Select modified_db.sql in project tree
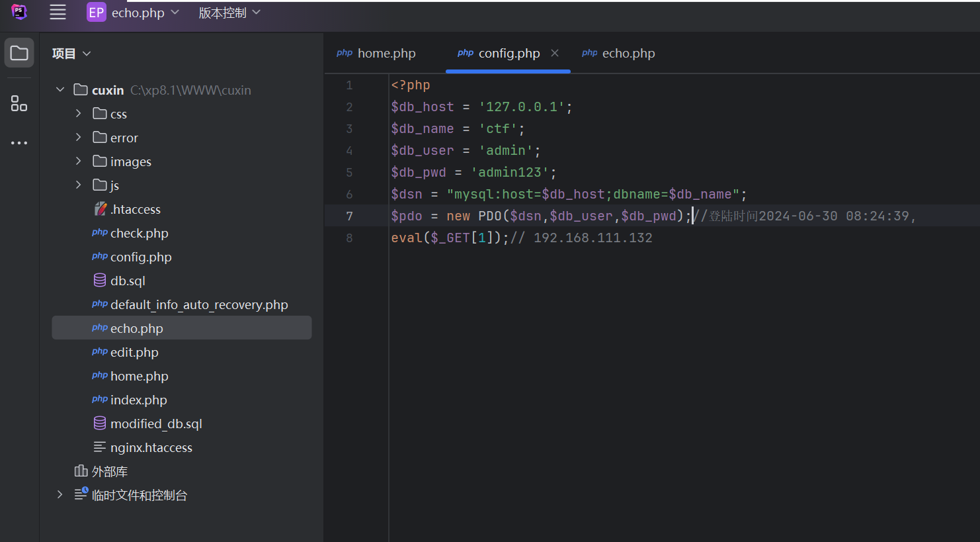This screenshot has width=980, height=542. (x=156, y=424)
